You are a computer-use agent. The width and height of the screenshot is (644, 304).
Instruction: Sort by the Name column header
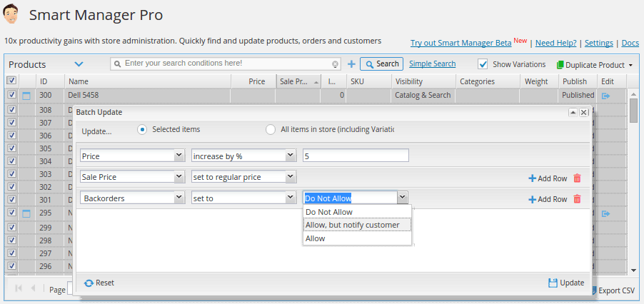[148, 81]
